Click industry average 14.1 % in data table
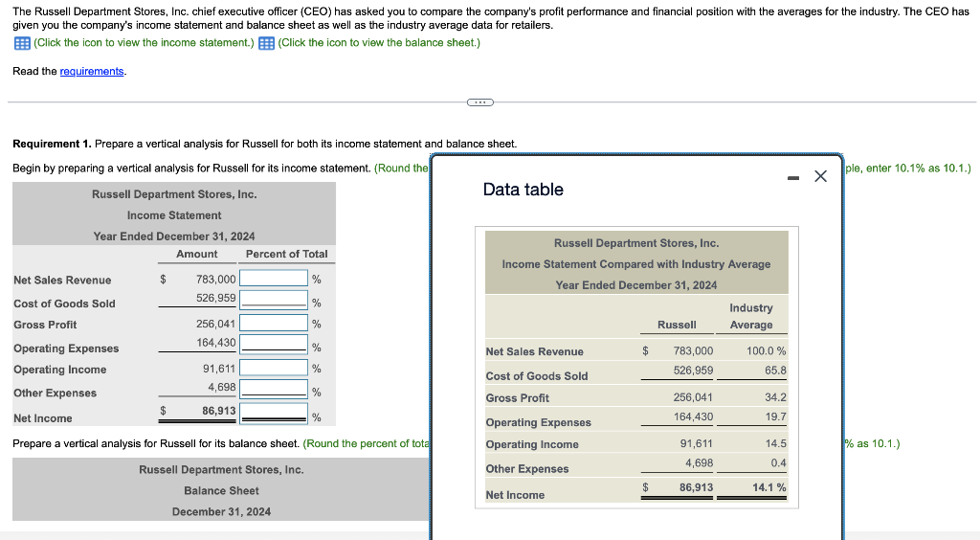Screen dimensions: 980x540 click(x=769, y=487)
